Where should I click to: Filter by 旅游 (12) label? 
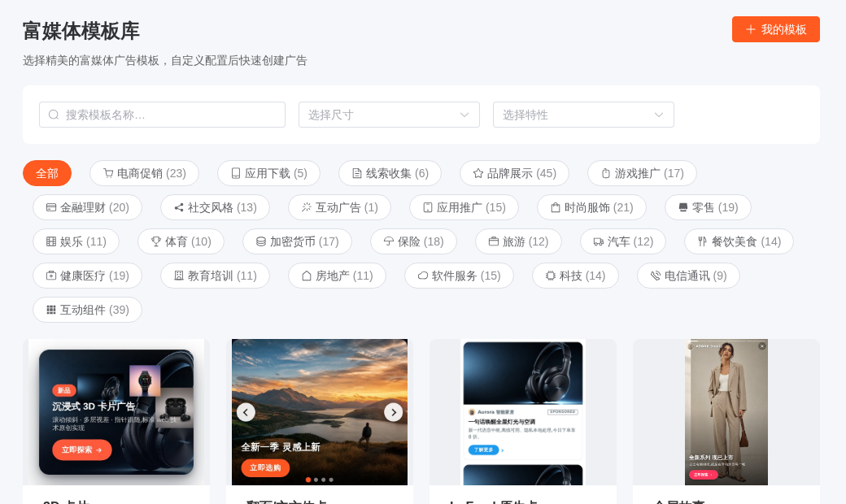pyautogui.click(x=525, y=241)
